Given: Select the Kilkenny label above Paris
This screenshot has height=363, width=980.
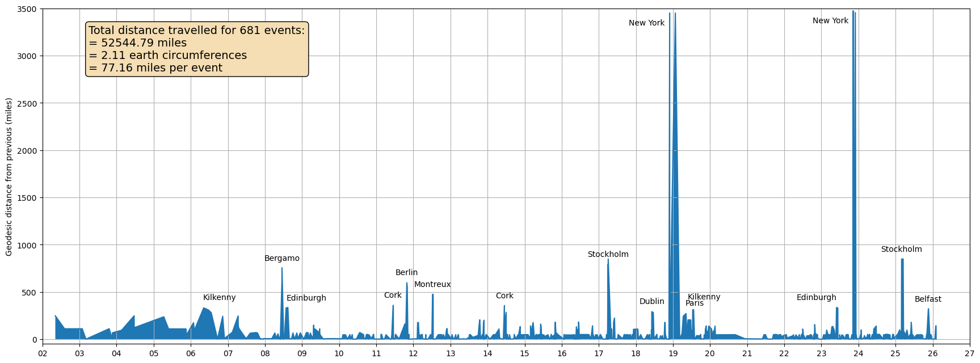Looking at the screenshot, I should click(704, 297).
